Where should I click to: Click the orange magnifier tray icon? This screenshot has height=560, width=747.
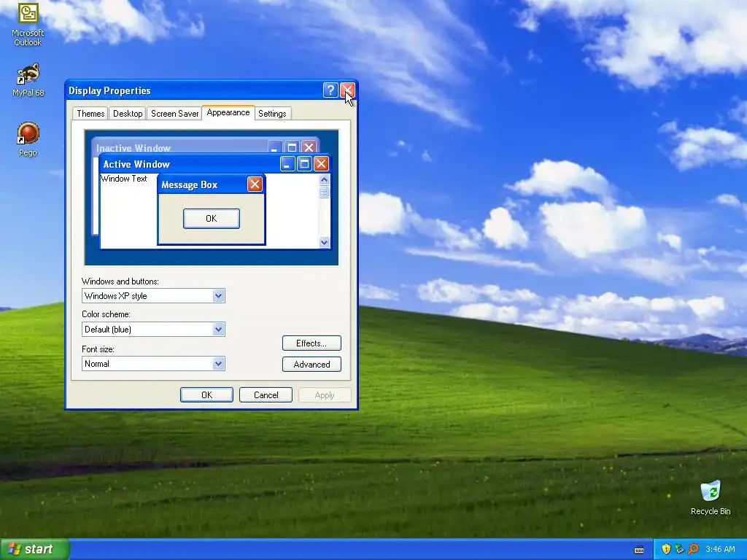click(693, 549)
